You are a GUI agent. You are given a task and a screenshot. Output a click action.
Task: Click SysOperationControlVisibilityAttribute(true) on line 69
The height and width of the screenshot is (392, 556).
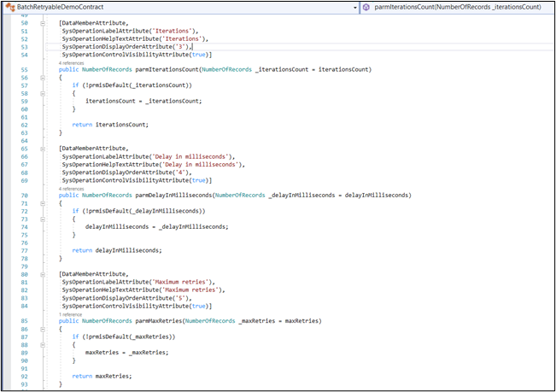click(136, 180)
